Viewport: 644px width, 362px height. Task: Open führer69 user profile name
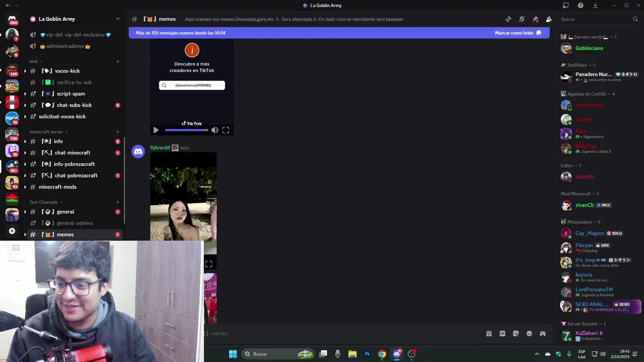160,148
